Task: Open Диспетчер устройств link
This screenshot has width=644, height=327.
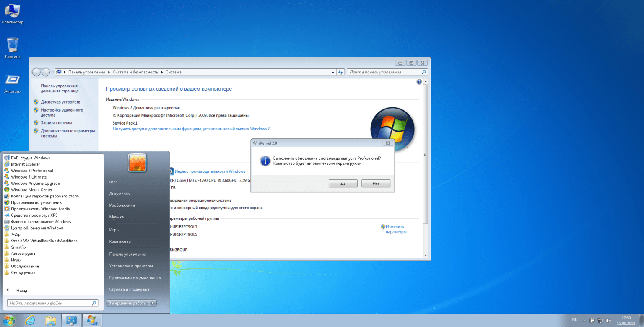Action: coord(60,102)
